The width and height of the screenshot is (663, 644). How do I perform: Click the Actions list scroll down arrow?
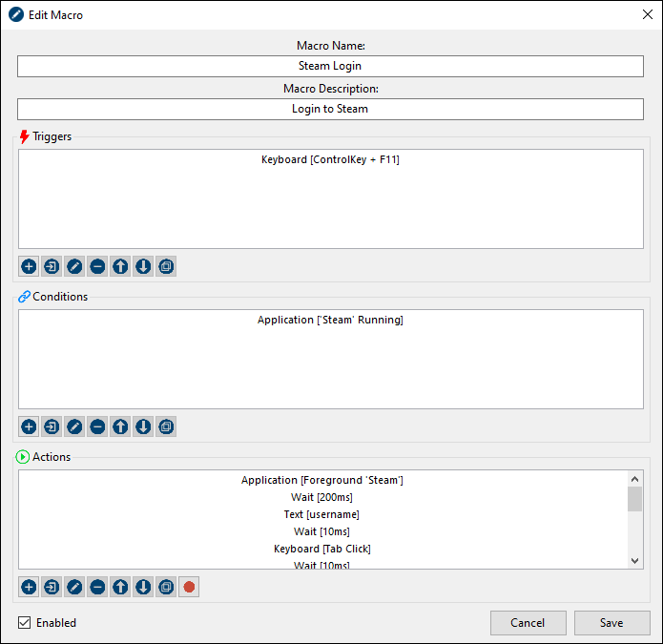[x=634, y=561]
